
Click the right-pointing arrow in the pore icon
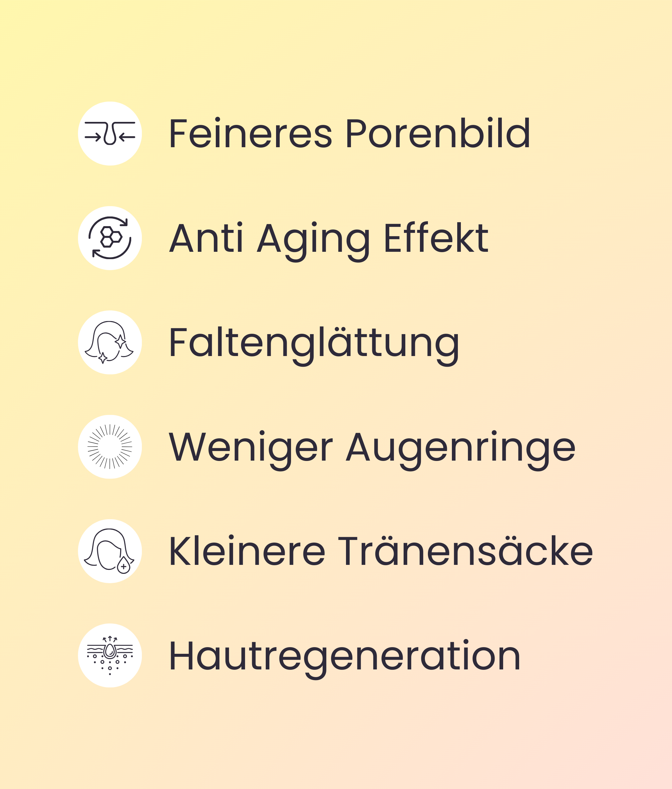[x=93, y=137]
